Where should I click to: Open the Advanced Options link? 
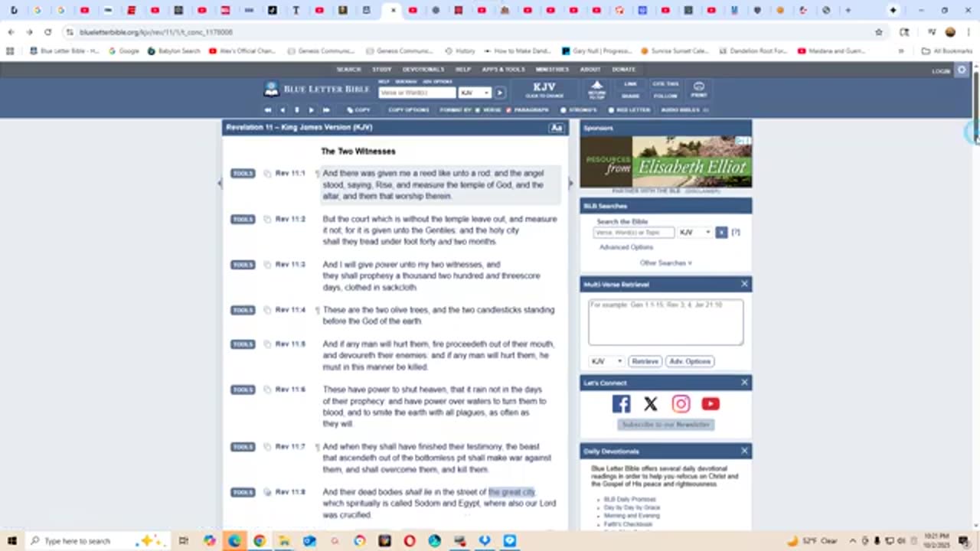626,247
